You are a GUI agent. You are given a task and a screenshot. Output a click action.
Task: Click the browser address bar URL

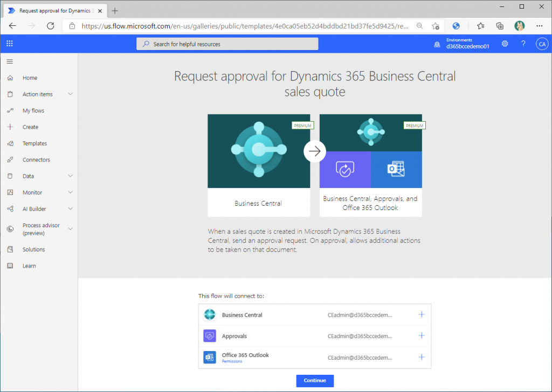(x=245, y=26)
